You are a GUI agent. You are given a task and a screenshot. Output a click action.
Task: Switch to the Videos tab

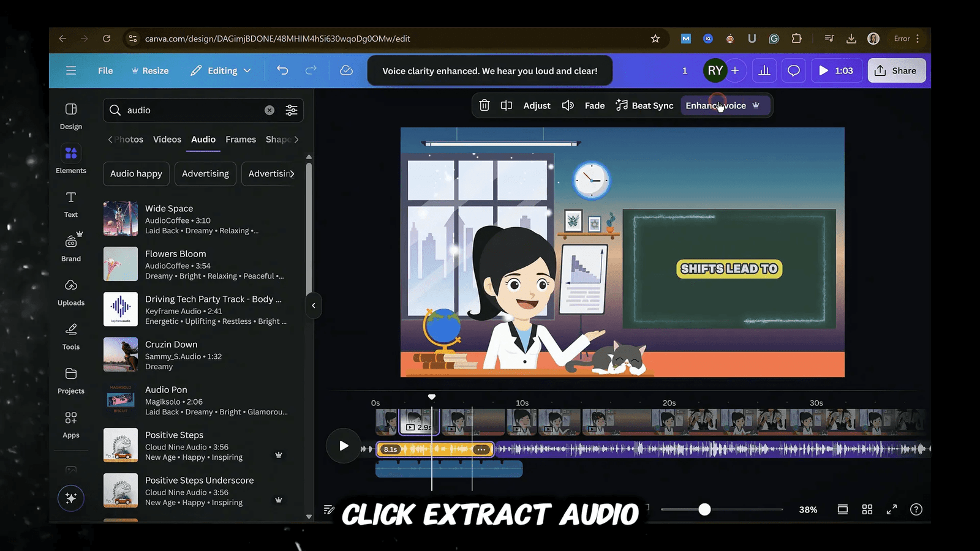coord(167,139)
